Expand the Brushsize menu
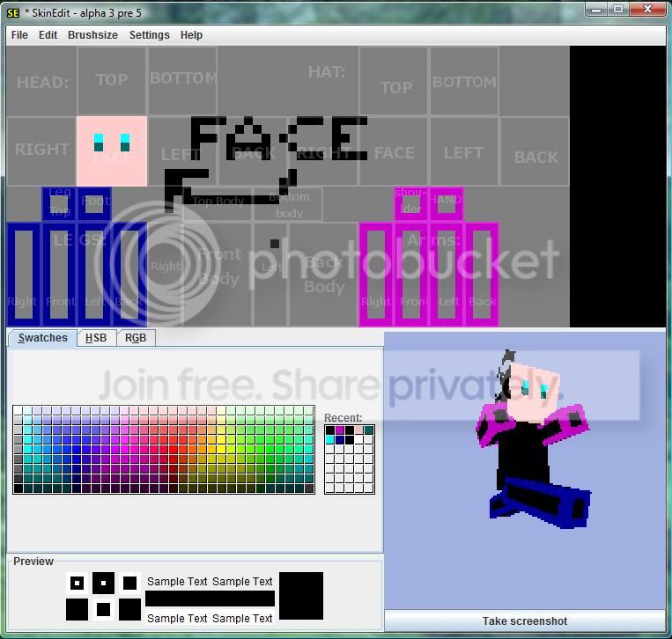Screen dimensions: 672x639 92,35
